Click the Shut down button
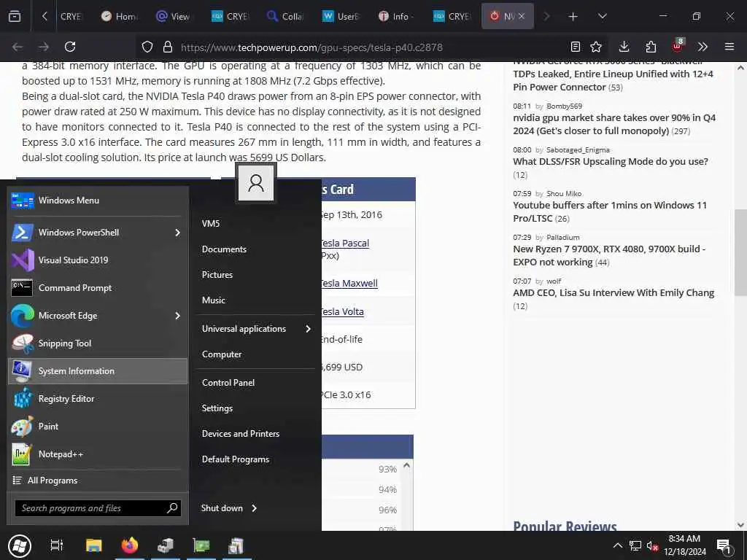The image size is (747, 560). pos(222,508)
